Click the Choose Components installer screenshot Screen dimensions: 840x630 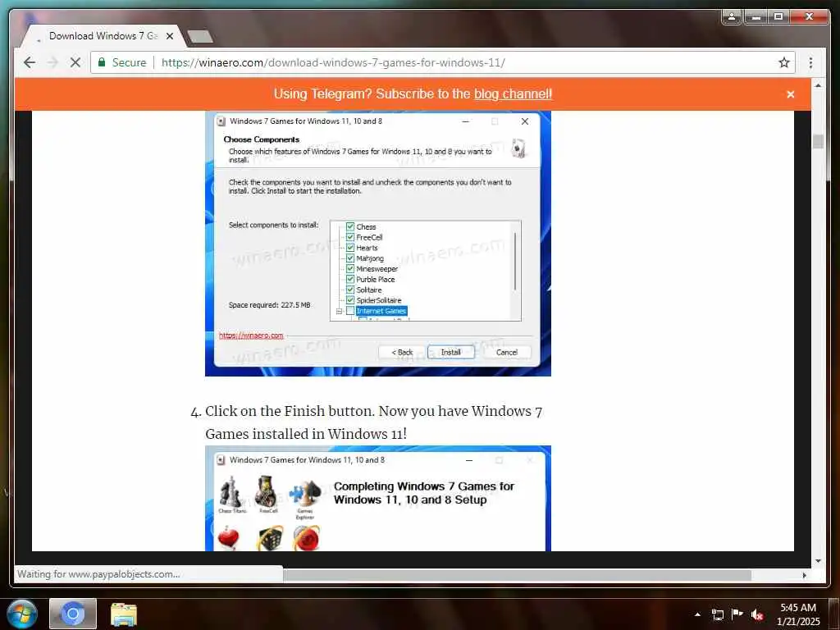(377, 243)
